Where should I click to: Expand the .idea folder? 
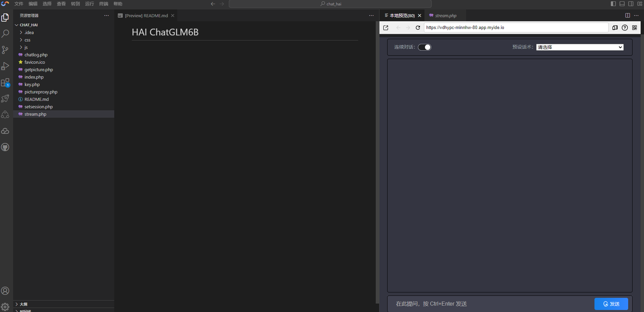pos(64,32)
